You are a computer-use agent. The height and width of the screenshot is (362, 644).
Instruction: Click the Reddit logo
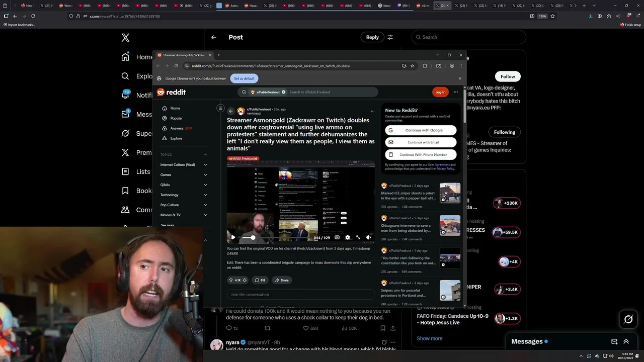point(172,92)
